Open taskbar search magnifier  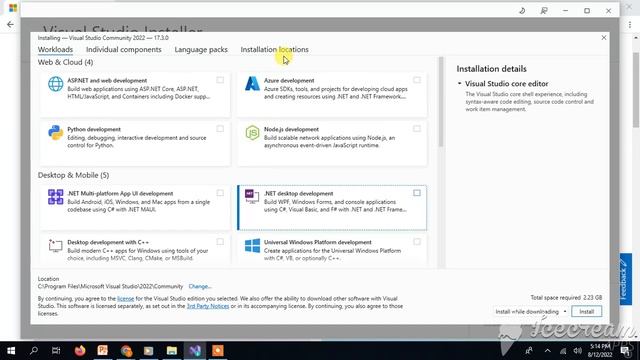click(x=34, y=350)
